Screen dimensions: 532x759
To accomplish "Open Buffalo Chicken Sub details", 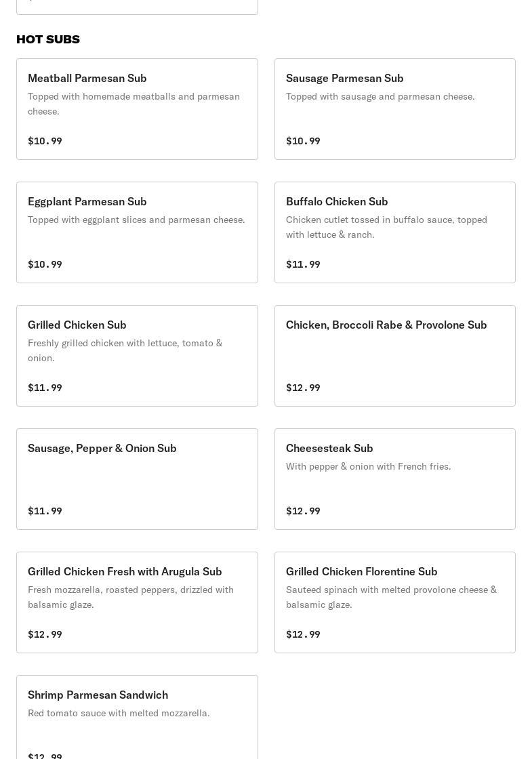I will [x=395, y=232].
